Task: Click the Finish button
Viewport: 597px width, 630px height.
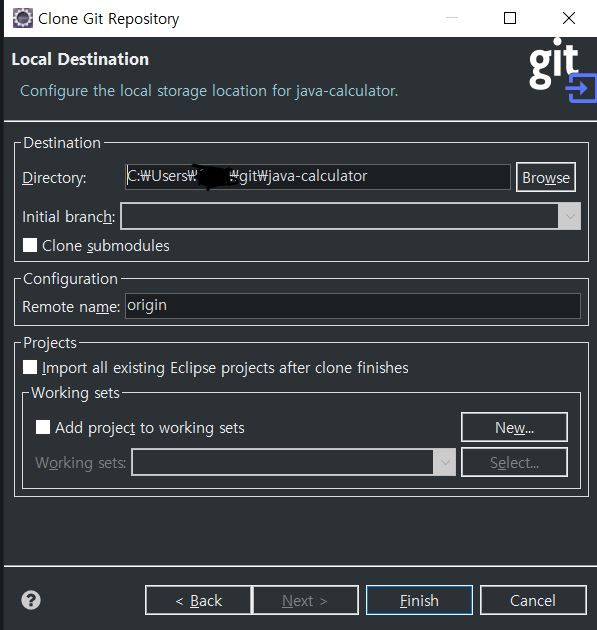Action: pos(419,600)
